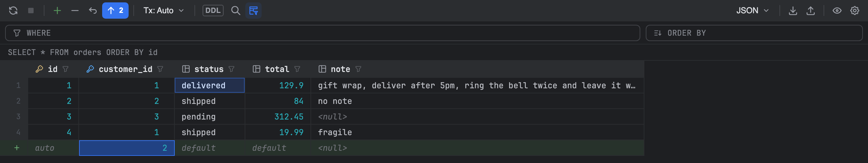Toggle the row filter panel icon
868x163 pixels.
pos(253,11)
